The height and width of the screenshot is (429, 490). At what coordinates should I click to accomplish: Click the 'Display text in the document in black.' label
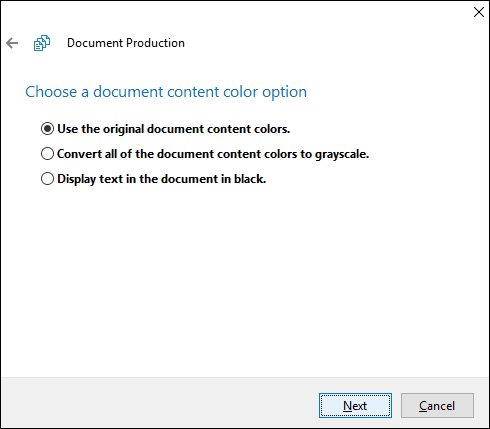pyautogui.click(x=162, y=179)
